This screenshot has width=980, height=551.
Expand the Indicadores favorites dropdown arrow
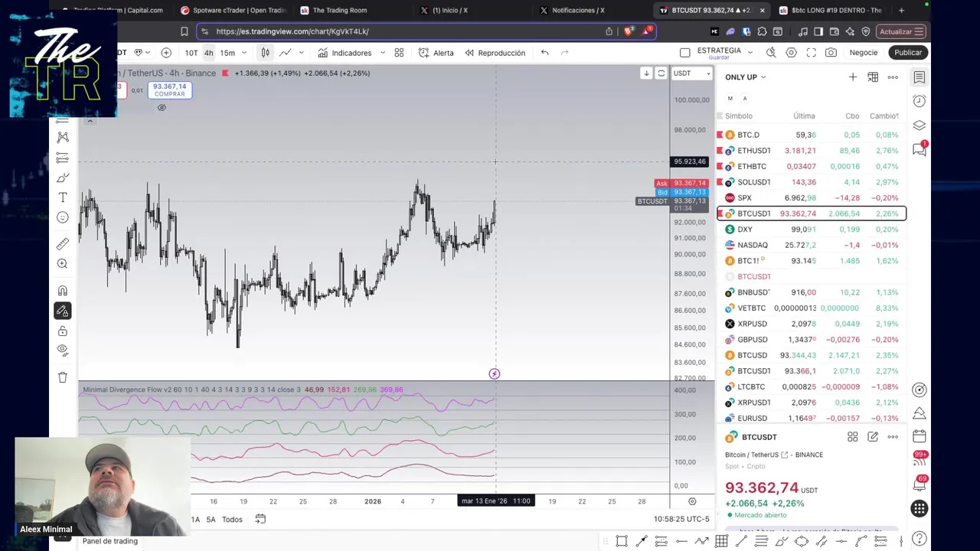click(382, 53)
